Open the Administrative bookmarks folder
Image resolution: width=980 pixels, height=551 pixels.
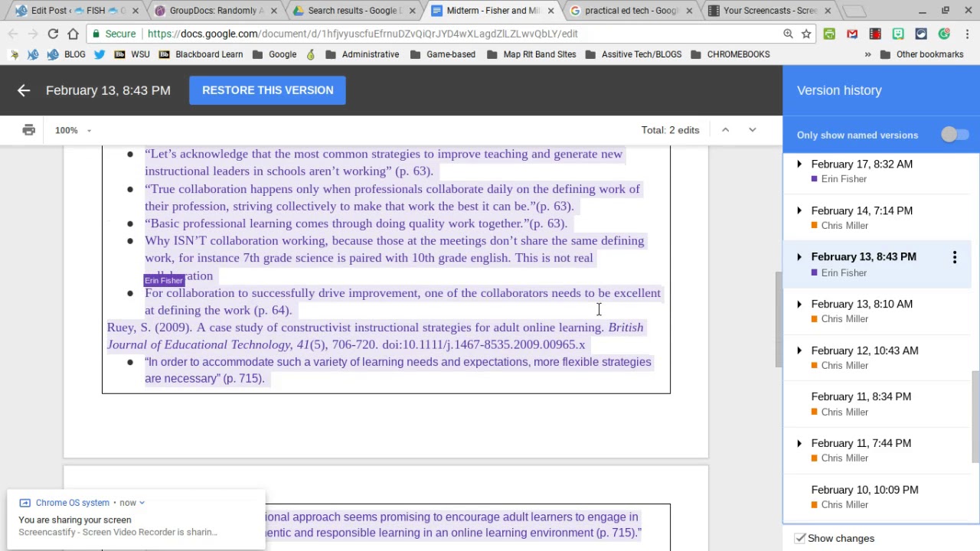tap(362, 54)
